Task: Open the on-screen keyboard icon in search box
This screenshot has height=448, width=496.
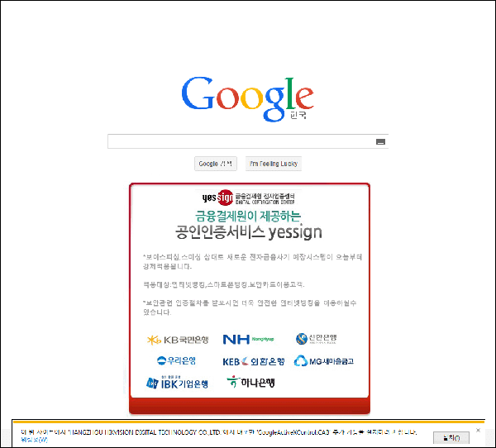Action: (x=380, y=141)
